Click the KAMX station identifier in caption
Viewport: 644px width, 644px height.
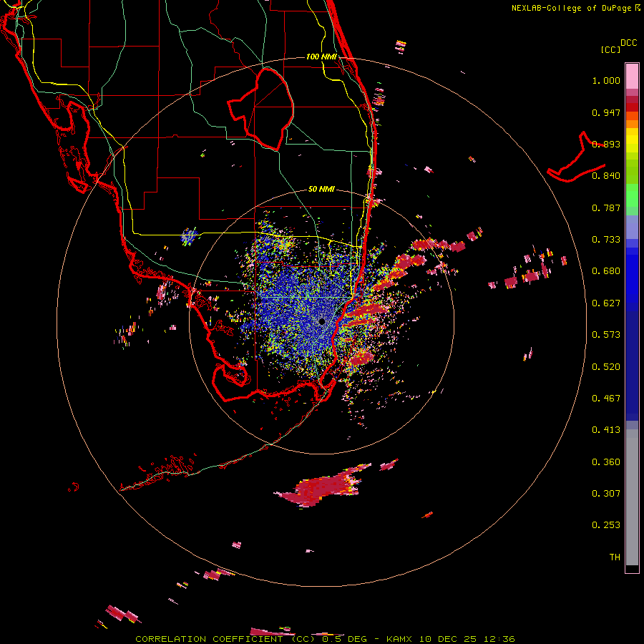point(399,639)
